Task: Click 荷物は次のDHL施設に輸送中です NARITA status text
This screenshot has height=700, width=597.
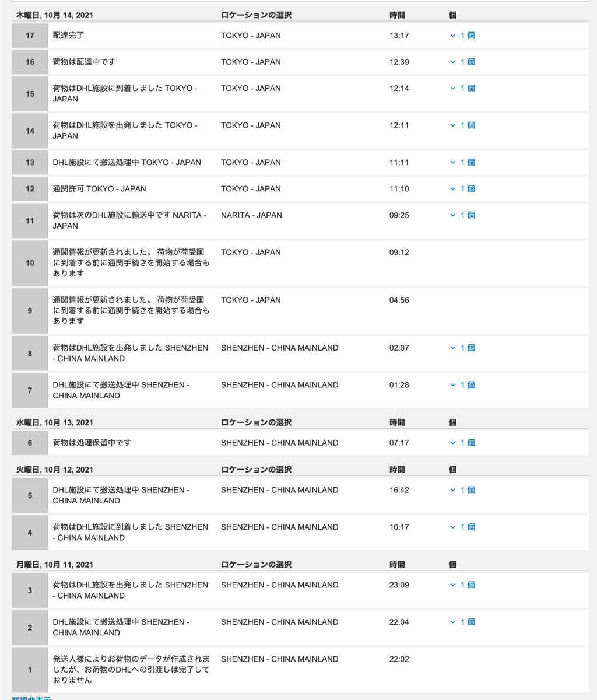Action: coord(129,220)
